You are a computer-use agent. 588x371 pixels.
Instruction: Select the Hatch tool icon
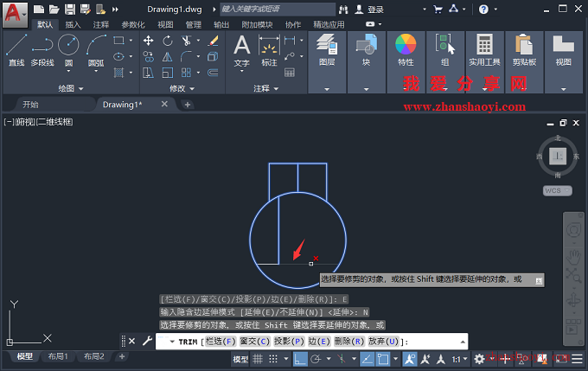pyautogui.click(x=118, y=73)
